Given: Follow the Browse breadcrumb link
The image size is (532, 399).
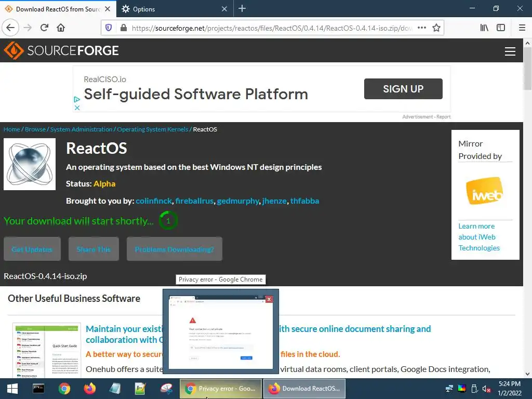Looking at the screenshot, I should point(35,129).
